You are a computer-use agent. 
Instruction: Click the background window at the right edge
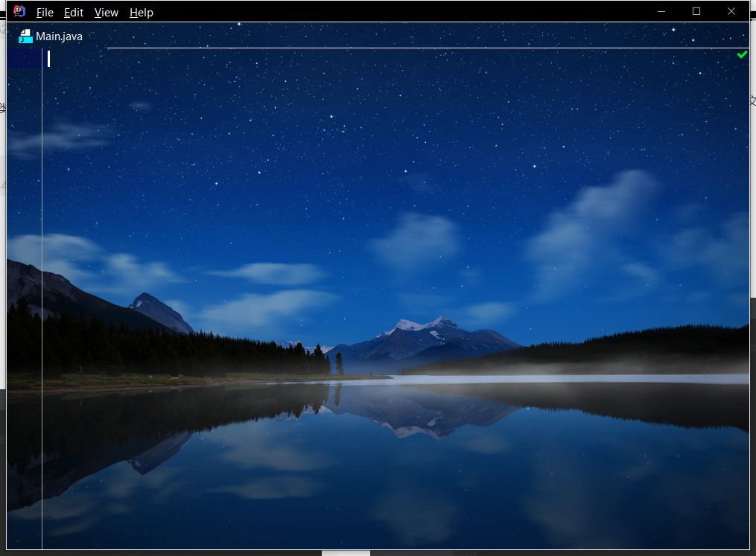coord(752,223)
